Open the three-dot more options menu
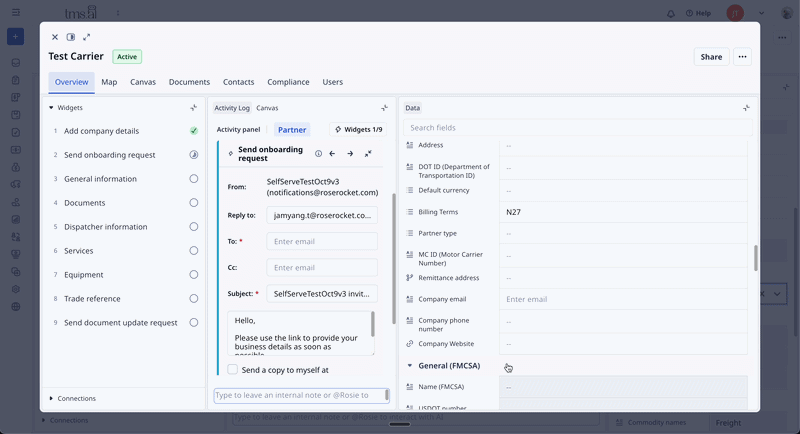Screen dimensions: 800x434 pos(742,57)
